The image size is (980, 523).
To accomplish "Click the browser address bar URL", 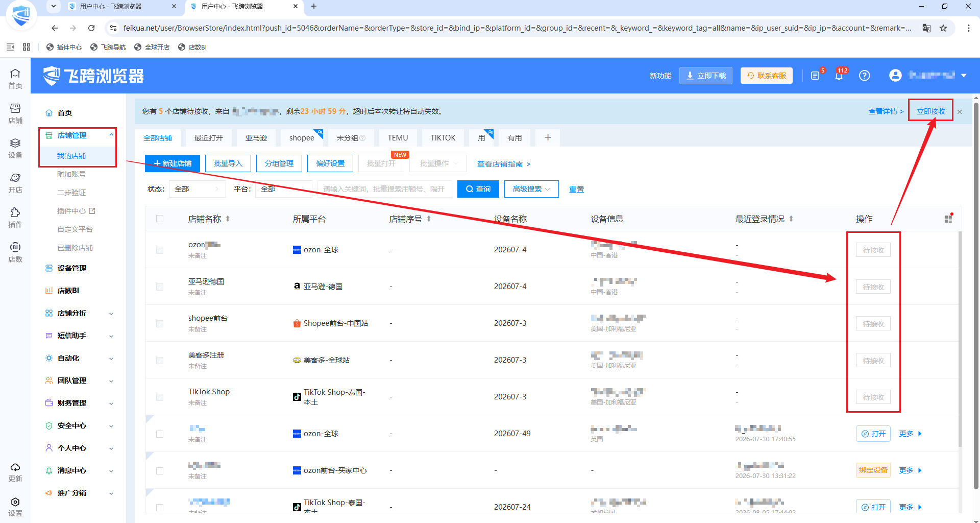I will coord(518,28).
